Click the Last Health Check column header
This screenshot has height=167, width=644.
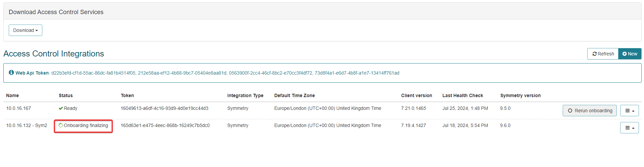[463, 95]
